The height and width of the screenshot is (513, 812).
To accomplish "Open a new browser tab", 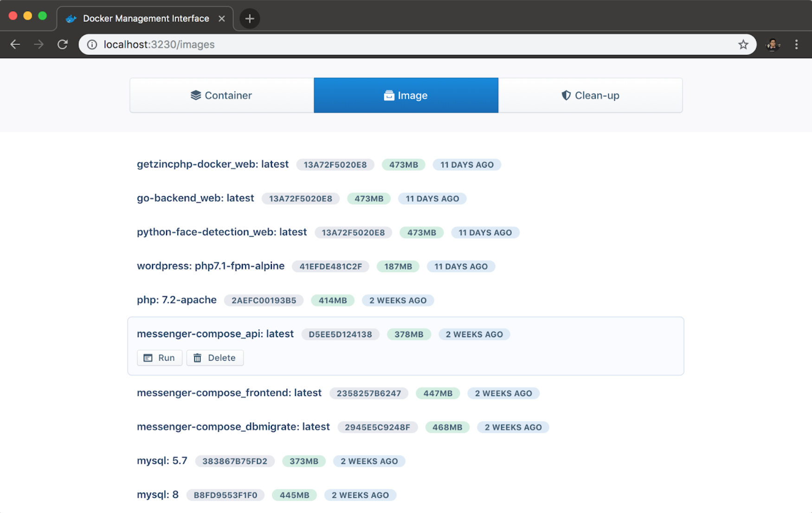I will pos(250,19).
